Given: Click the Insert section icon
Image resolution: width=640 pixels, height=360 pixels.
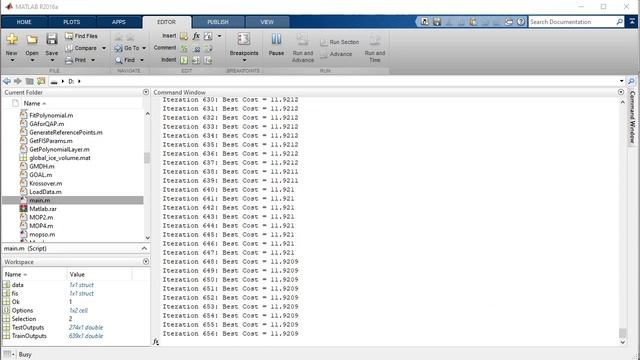Looking at the screenshot, I should tap(184, 36).
